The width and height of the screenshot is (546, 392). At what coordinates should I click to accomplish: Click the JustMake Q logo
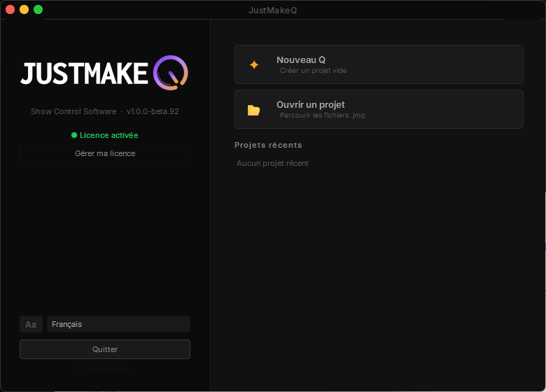pos(104,73)
